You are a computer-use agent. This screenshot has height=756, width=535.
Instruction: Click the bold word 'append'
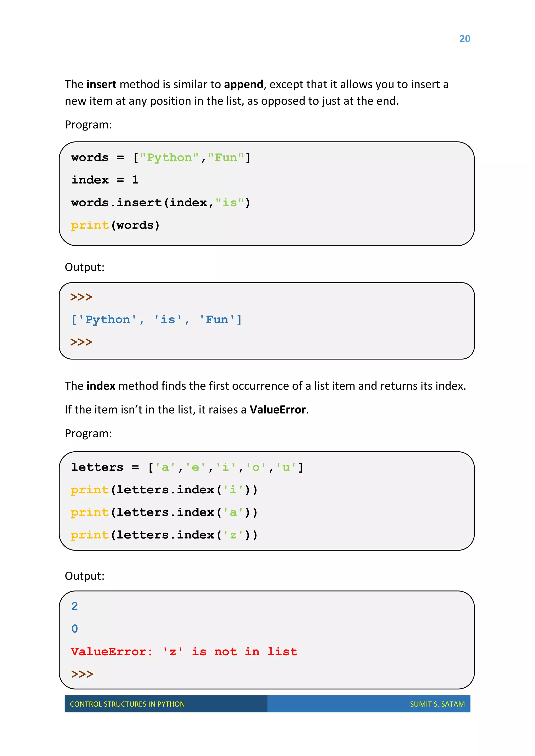[243, 85]
